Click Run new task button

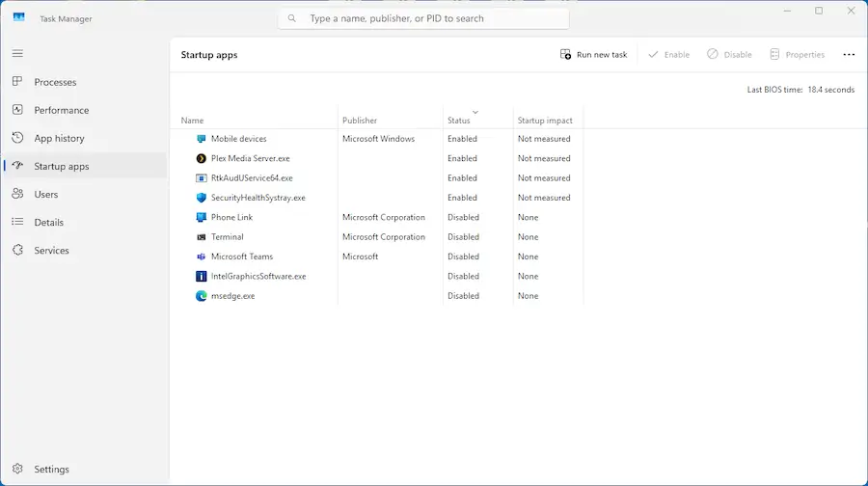pos(593,54)
